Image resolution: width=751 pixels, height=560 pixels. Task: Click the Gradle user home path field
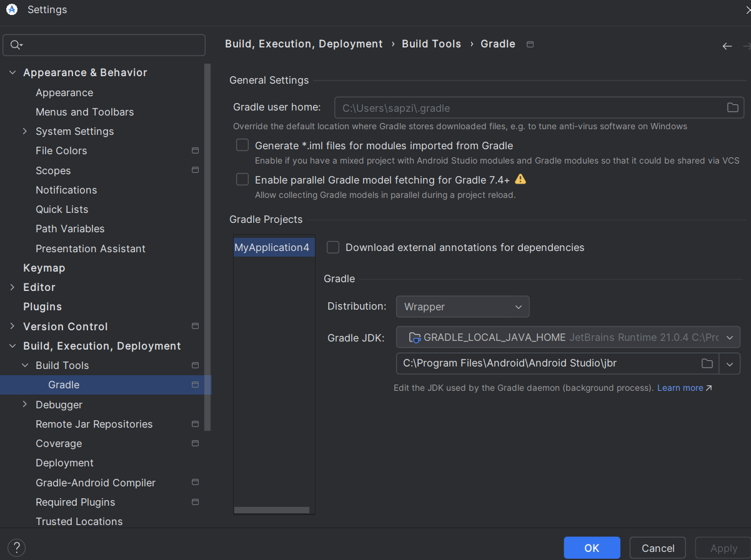tap(539, 107)
